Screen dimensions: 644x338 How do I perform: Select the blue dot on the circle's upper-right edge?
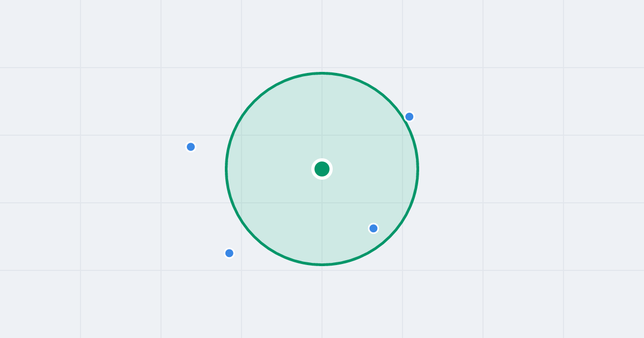tap(409, 116)
